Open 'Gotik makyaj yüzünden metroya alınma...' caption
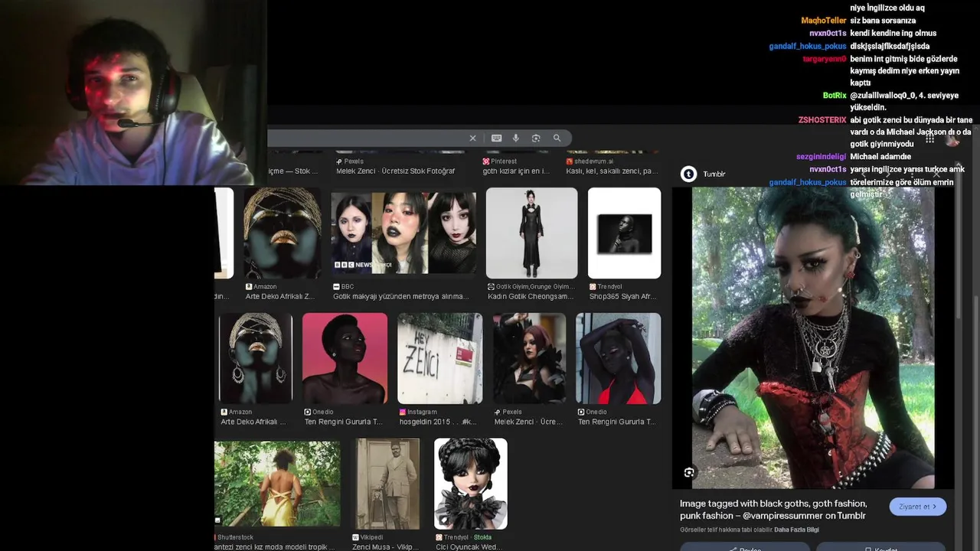Image resolution: width=980 pixels, height=551 pixels. [400, 297]
